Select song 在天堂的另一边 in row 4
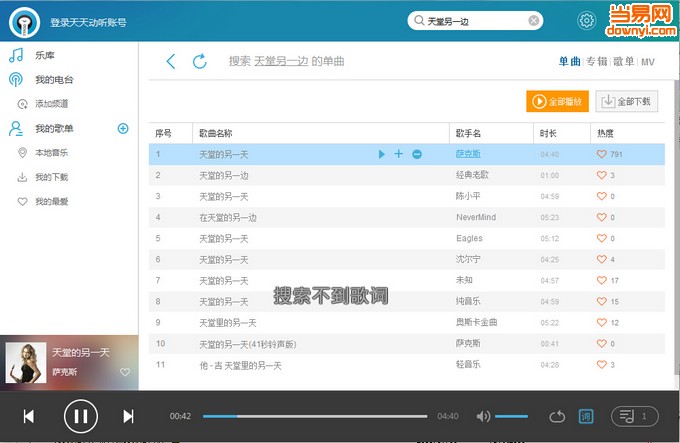 [x=228, y=218]
